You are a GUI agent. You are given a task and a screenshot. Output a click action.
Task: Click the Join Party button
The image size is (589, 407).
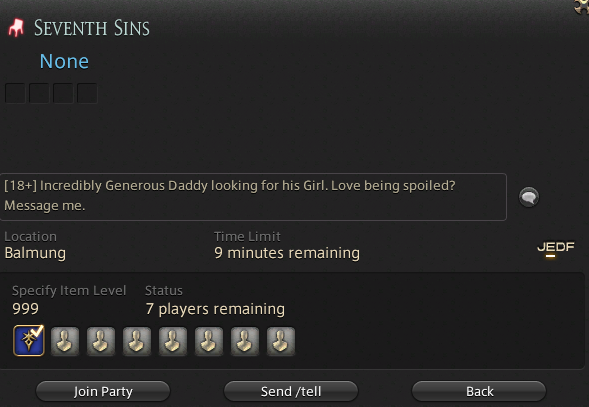coord(103,391)
